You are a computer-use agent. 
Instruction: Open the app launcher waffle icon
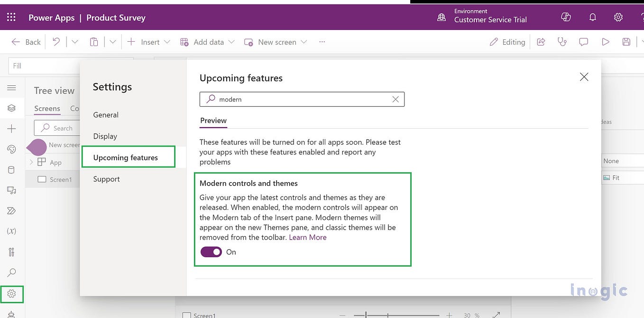click(x=11, y=18)
